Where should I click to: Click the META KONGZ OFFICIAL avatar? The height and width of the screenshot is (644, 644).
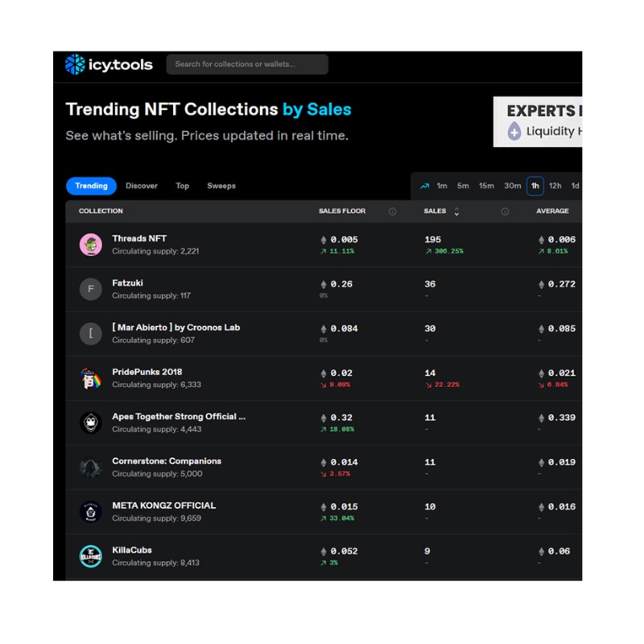(x=91, y=511)
